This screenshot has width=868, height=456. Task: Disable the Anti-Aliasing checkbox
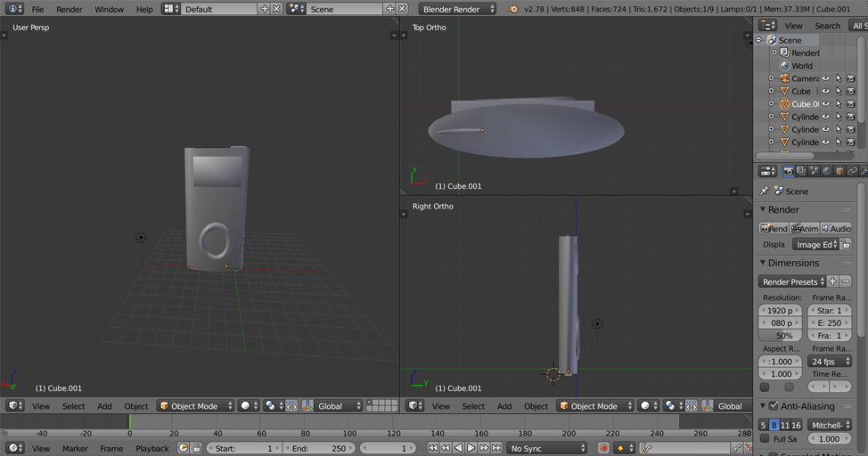click(774, 406)
